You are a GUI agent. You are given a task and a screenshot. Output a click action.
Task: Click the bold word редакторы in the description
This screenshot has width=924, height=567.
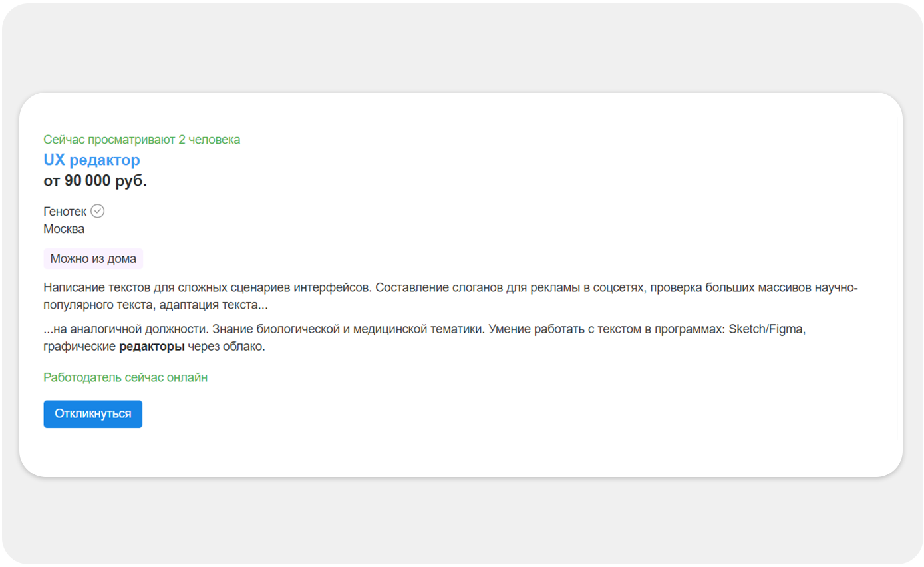(152, 346)
